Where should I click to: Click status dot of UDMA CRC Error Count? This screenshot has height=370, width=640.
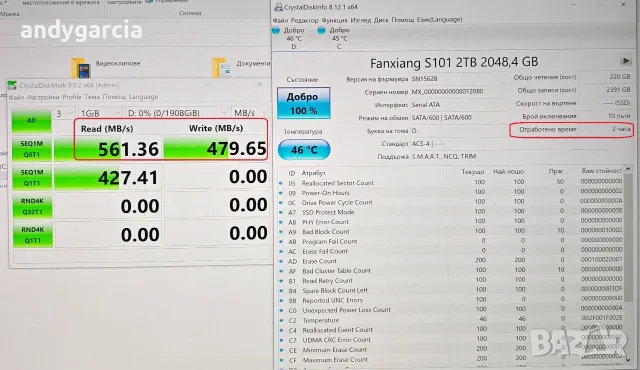281,340
